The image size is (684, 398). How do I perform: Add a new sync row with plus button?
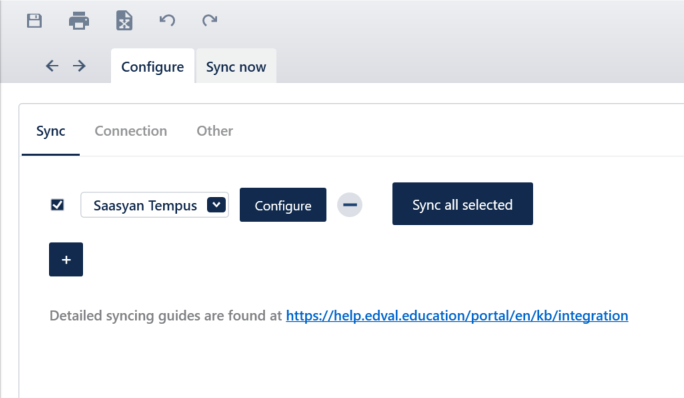click(66, 259)
